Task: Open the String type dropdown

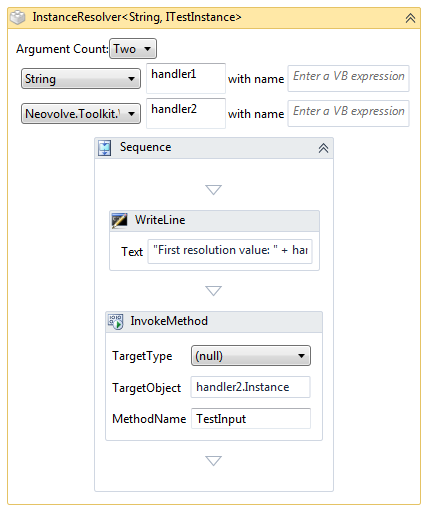Action: point(81,79)
